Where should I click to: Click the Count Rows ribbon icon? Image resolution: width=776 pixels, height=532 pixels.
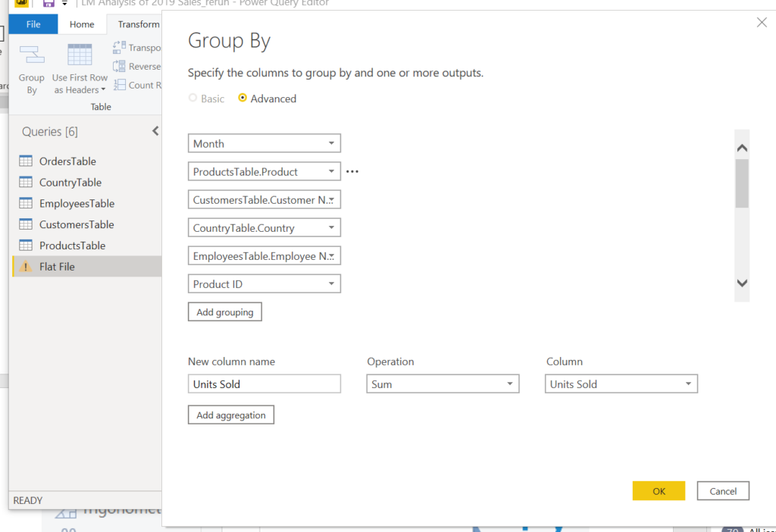pos(120,86)
